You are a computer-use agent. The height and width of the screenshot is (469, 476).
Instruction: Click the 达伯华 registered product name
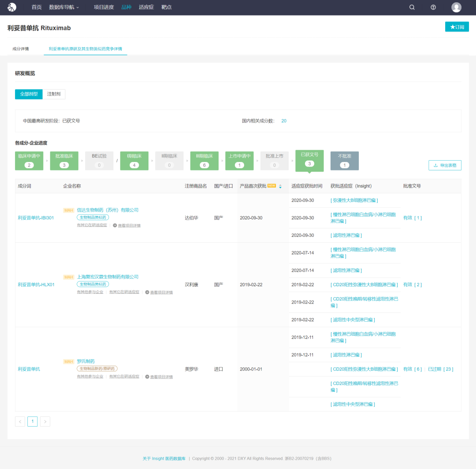pos(192,218)
